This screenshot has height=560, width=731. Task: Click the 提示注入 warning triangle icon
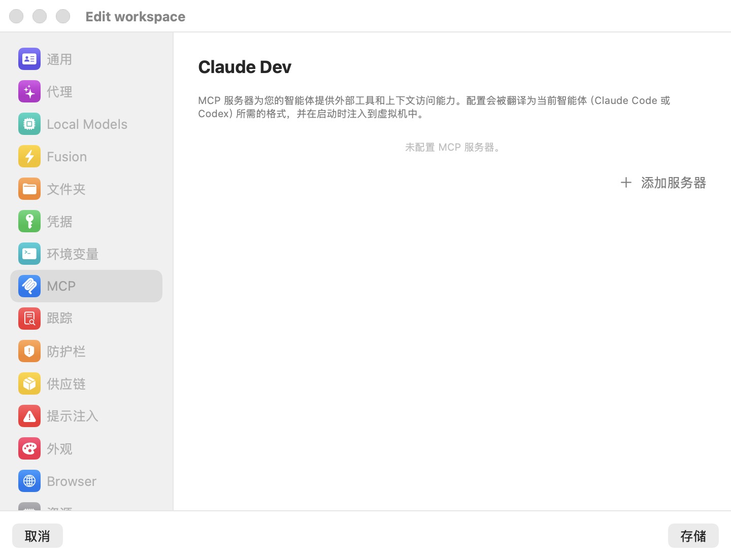pos(29,416)
